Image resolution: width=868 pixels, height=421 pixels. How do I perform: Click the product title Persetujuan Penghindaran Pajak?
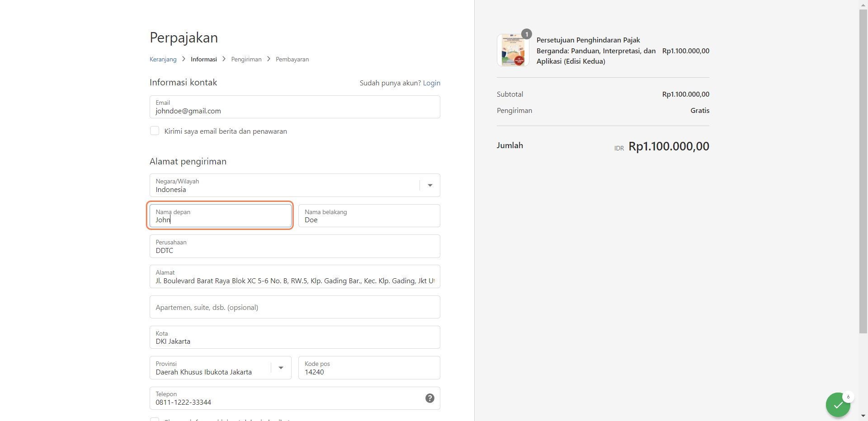(x=596, y=51)
